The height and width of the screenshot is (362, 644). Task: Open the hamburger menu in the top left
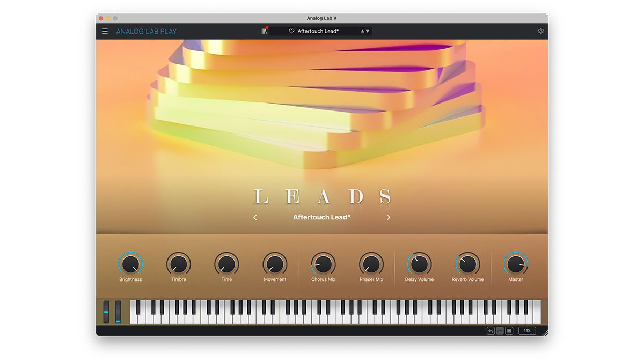105,31
